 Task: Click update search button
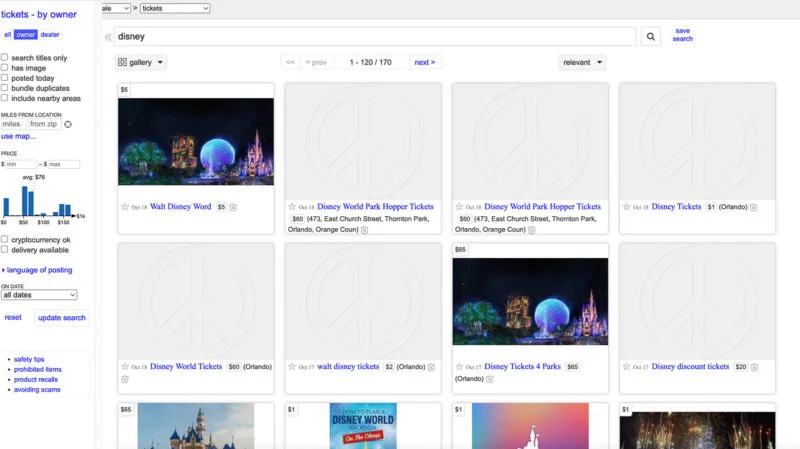point(62,317)
